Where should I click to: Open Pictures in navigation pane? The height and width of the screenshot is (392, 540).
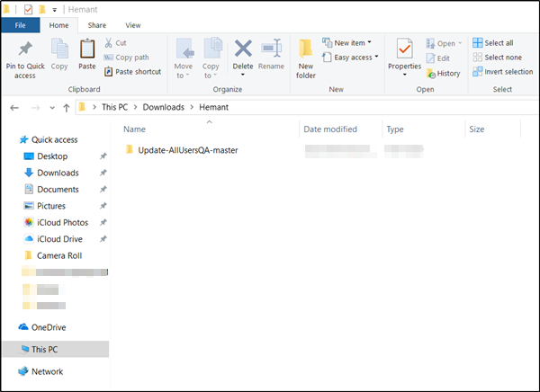44,206
